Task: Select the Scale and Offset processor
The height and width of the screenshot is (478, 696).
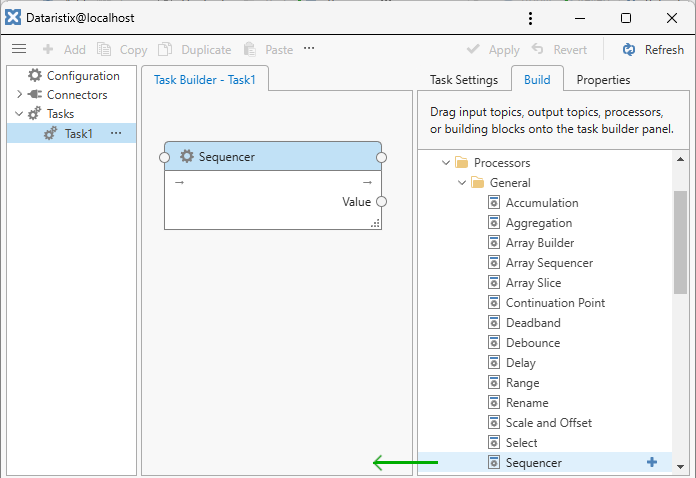Action: [x=548, y=423]
